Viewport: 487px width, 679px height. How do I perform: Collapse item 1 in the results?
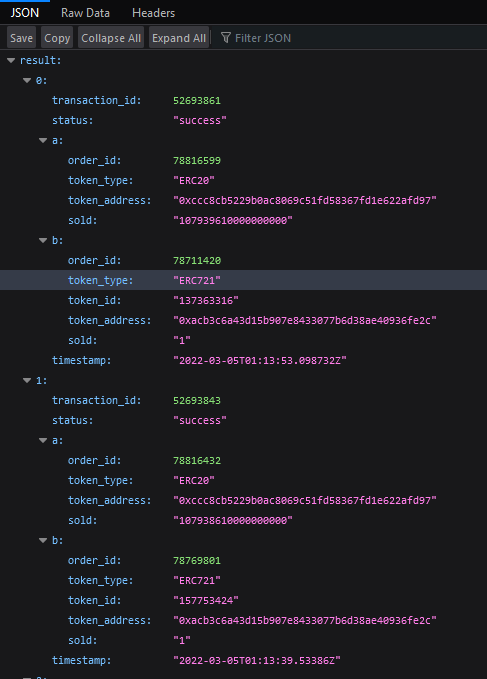pos(27,381)
